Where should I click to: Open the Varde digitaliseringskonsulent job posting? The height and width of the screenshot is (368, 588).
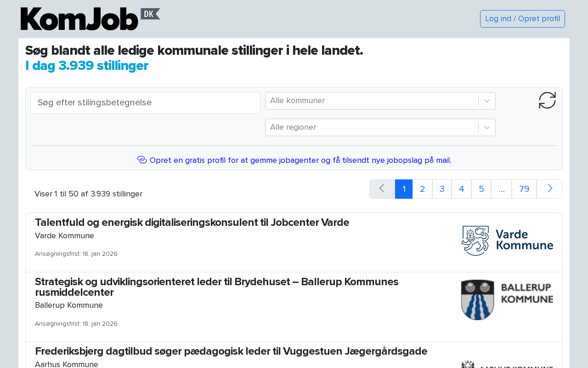point(192,223)
